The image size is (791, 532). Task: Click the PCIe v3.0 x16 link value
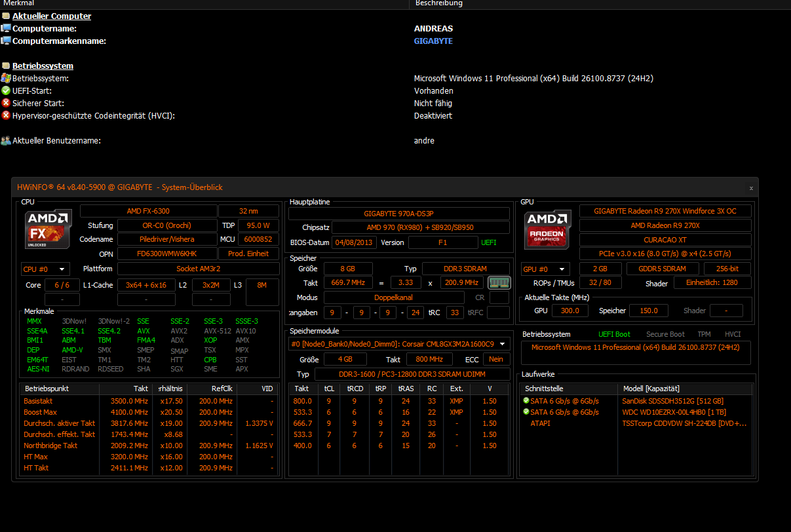coord(665,254)
